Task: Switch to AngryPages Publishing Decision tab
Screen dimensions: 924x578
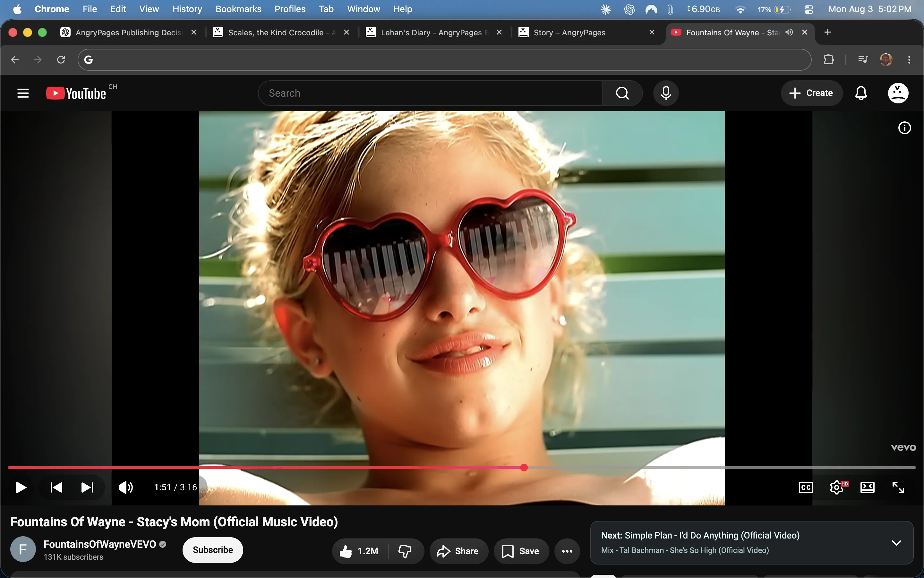Action: pyautogui.click(x=129, y=32)
